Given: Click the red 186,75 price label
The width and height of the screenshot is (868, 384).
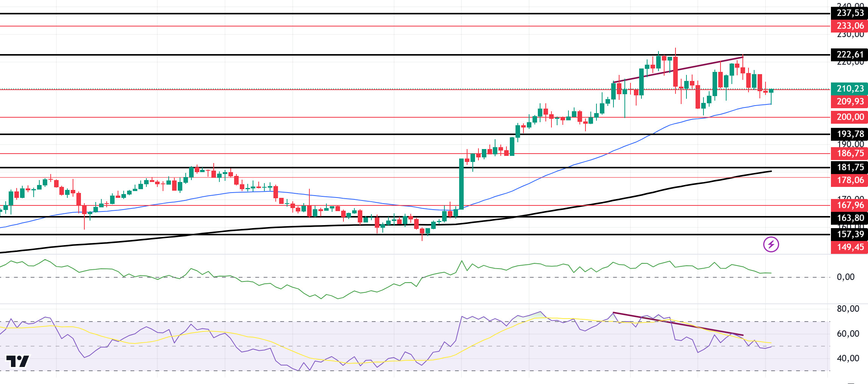Looking at the screenshot, I should pyautogui.click(x=849, y=153).
